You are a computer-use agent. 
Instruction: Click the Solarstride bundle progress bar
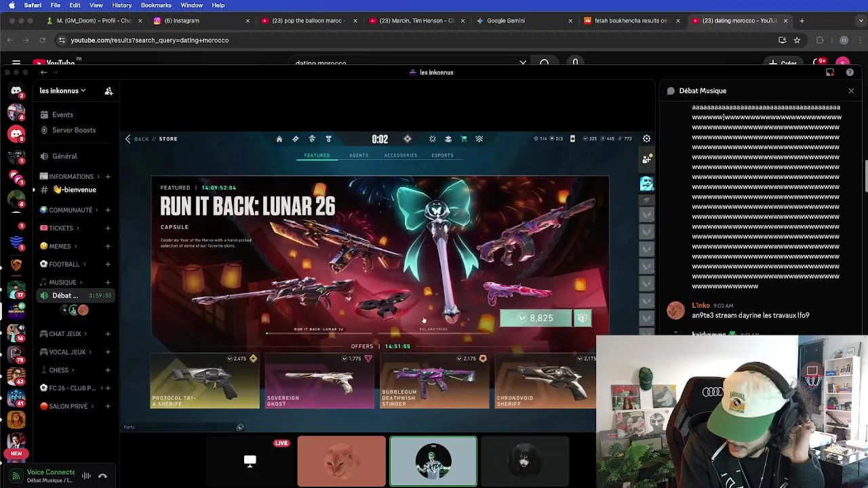coord(433,332)
